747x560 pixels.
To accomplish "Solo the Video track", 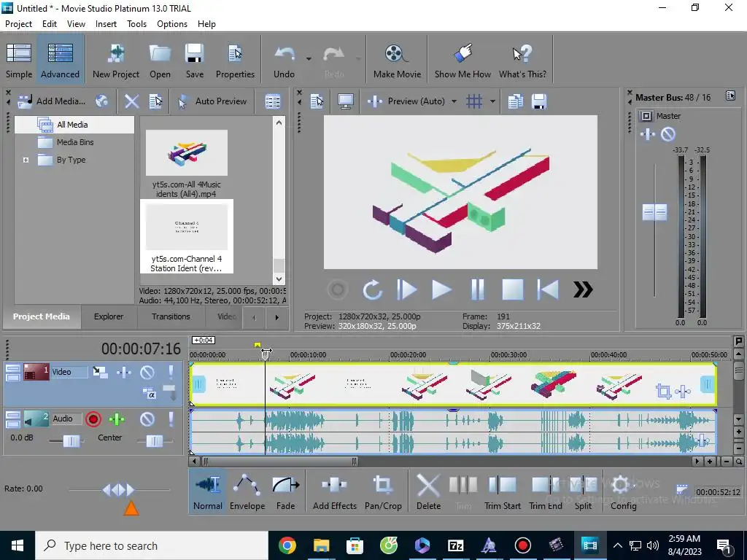I will tap(171, 372).
